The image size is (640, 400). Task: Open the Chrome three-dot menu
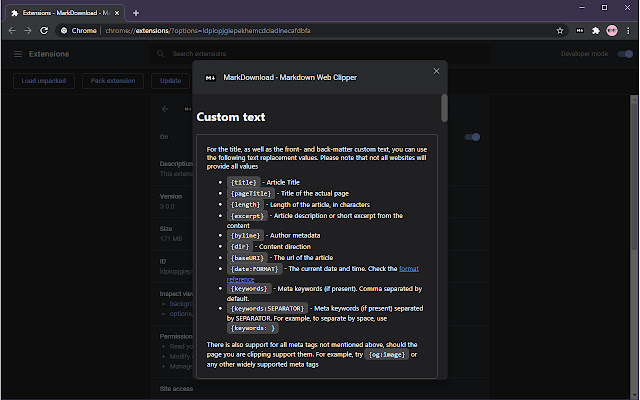point(628,30)
